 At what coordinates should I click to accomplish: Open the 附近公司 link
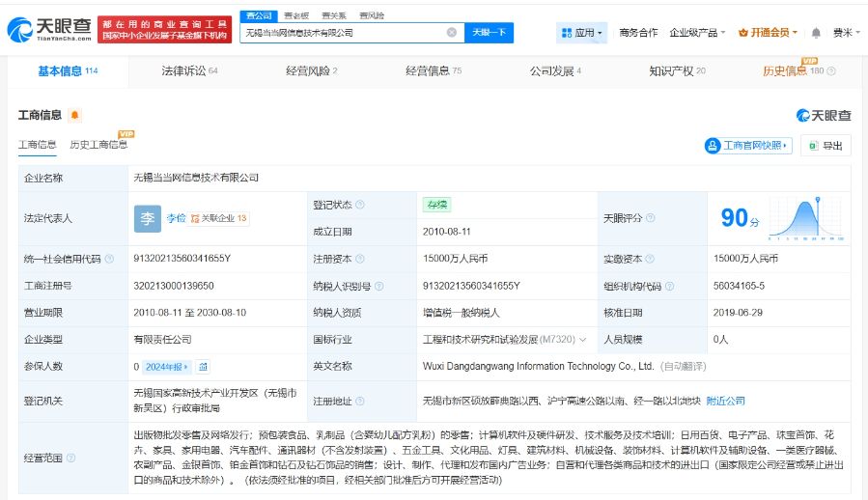click(725, 401)
